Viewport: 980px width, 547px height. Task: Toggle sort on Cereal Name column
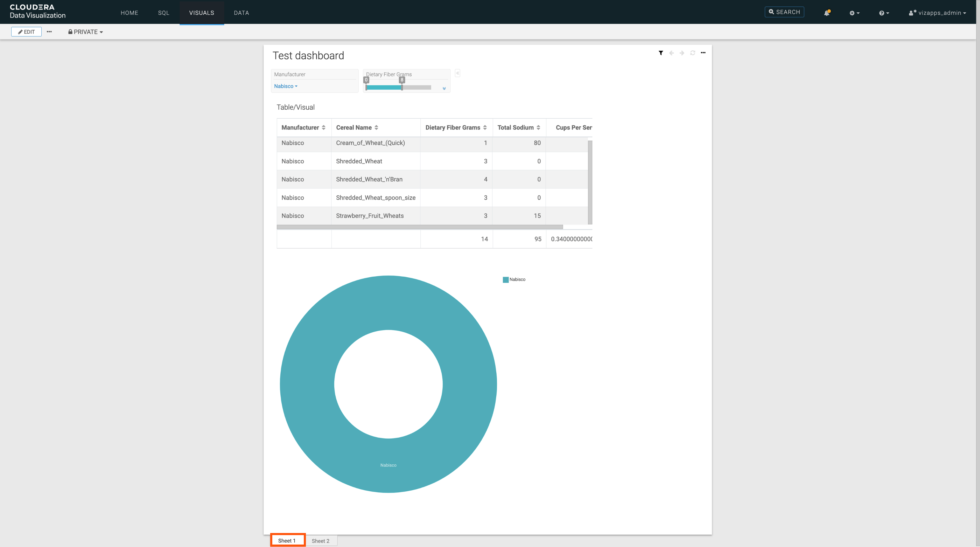tap(376, 127)
